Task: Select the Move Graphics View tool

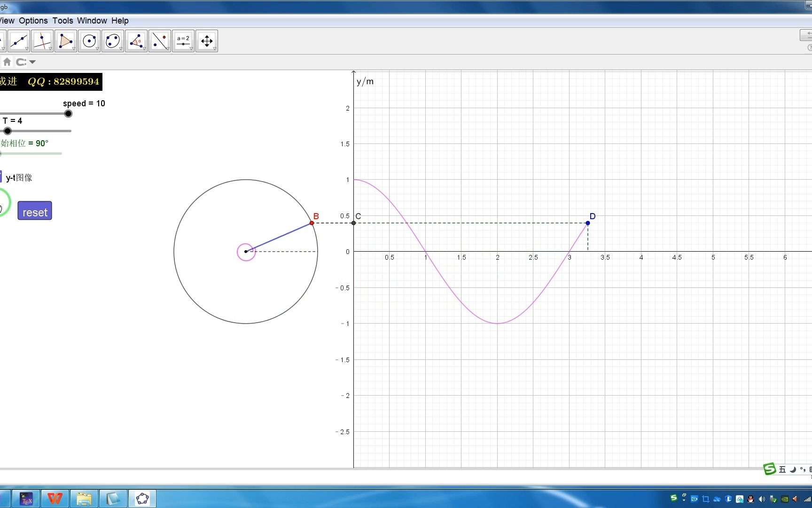Action: (207, 41)
